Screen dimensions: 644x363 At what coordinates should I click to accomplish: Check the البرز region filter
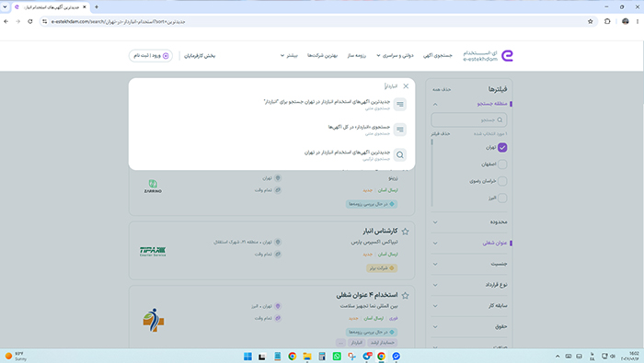(502, 198)
